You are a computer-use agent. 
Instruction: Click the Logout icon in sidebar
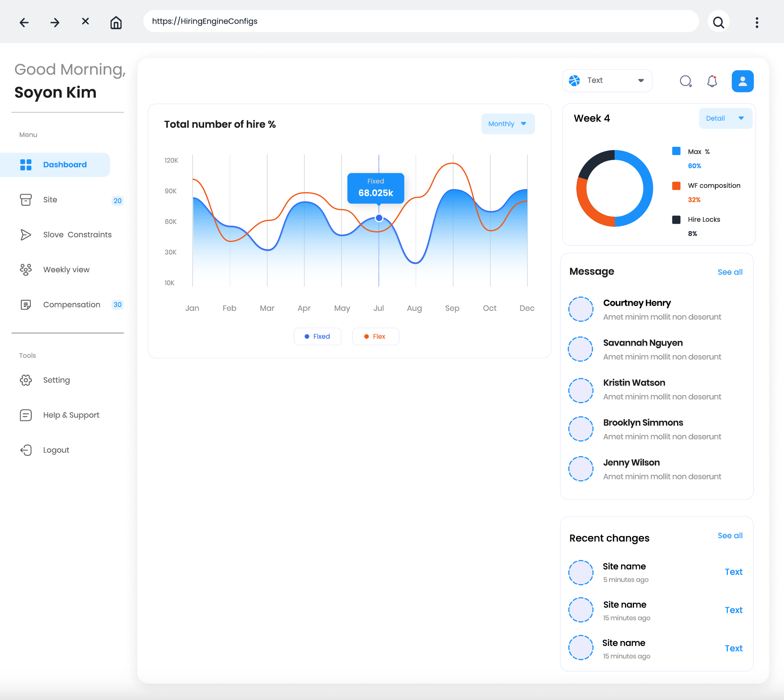[26, 450]
